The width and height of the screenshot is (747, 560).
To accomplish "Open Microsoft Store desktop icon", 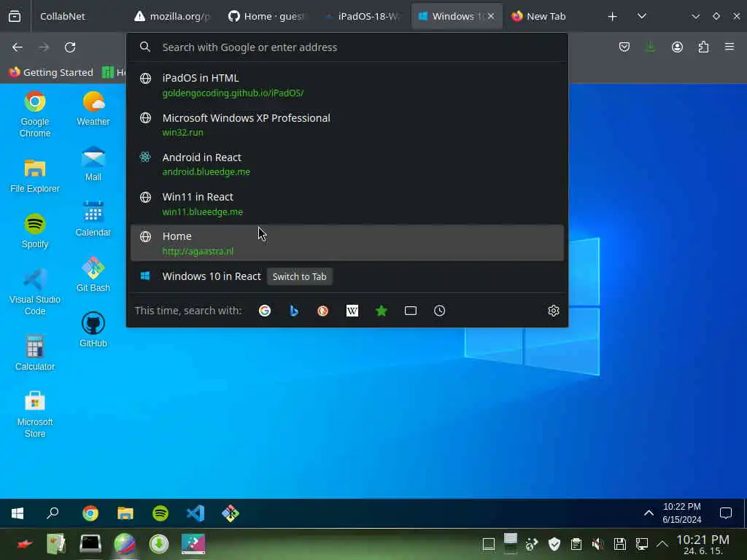I will click(35, 414).
